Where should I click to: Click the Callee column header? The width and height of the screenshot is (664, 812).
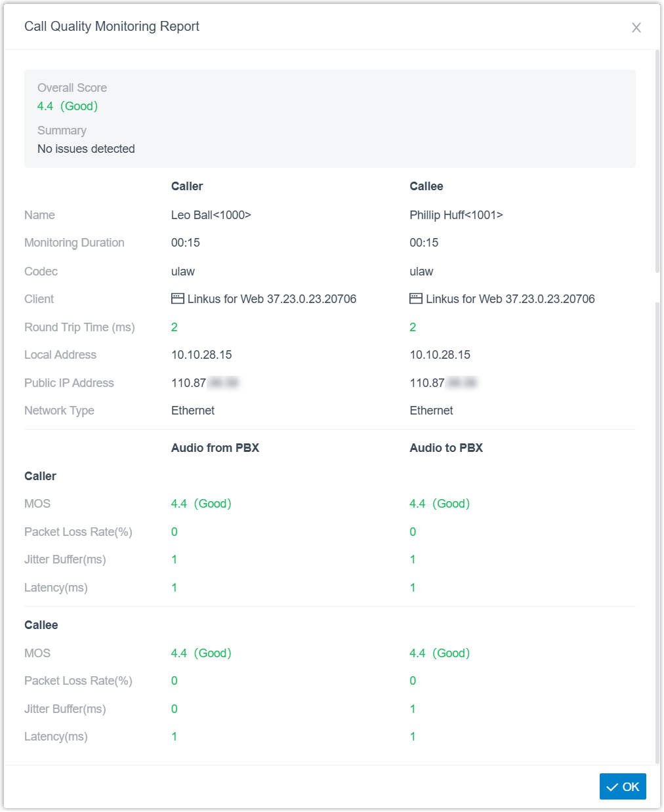point(426,186)
